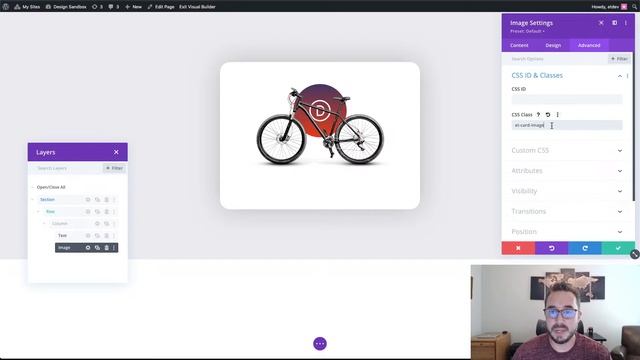640x360 pixels.
Task: Reset the CSS Class field
Action: (548, 115)
